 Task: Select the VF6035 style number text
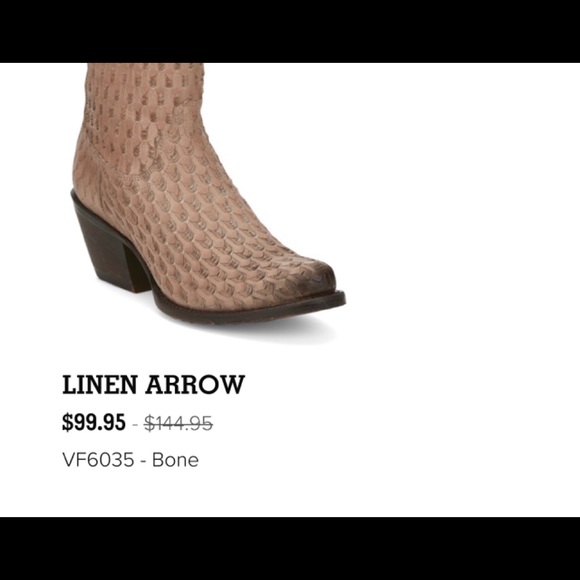98,460
